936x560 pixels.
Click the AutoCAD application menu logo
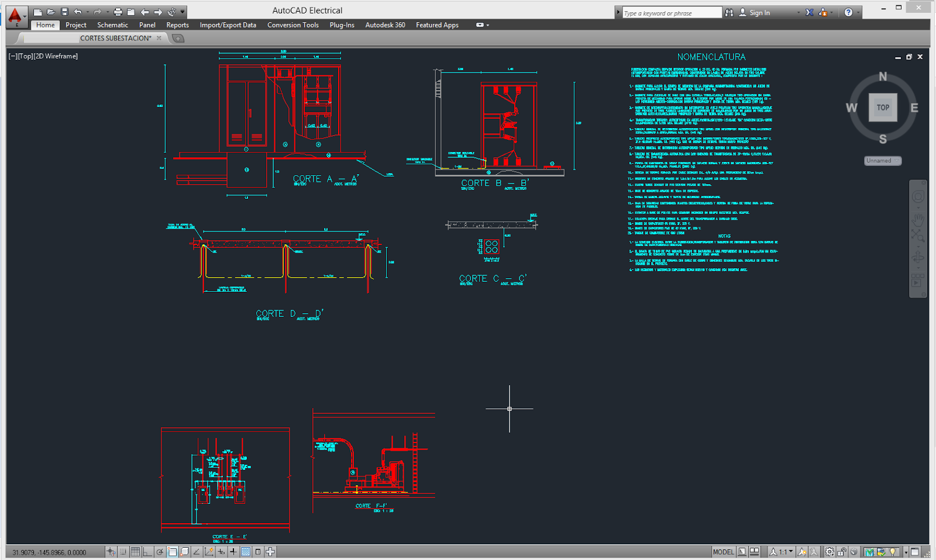coord(15,13)
